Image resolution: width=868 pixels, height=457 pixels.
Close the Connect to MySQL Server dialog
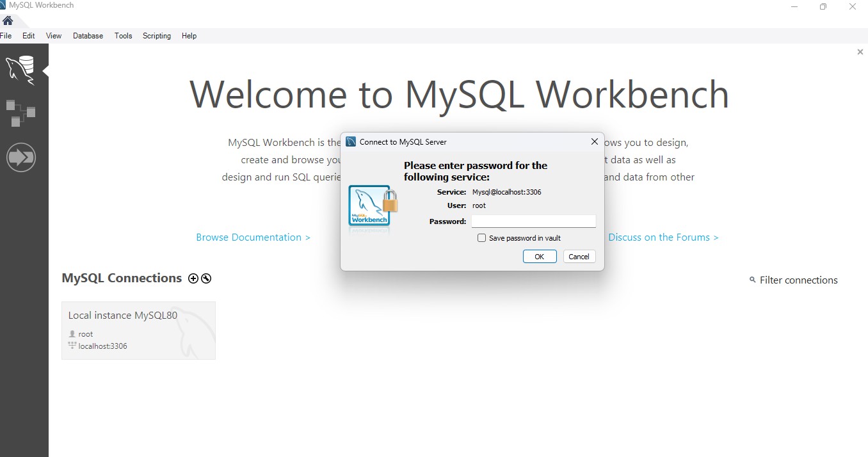point(594,141)
